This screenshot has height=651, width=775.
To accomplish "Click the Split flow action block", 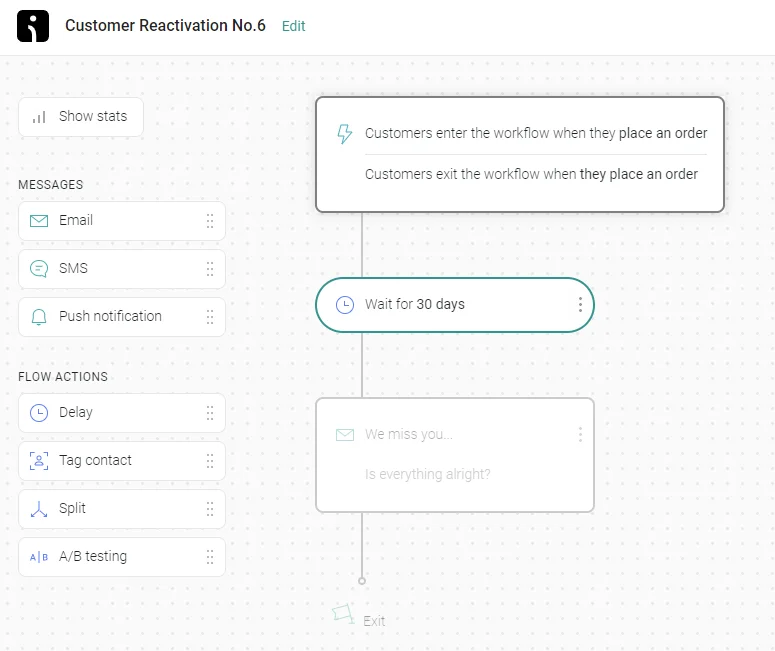I will (x=122, y=509).
